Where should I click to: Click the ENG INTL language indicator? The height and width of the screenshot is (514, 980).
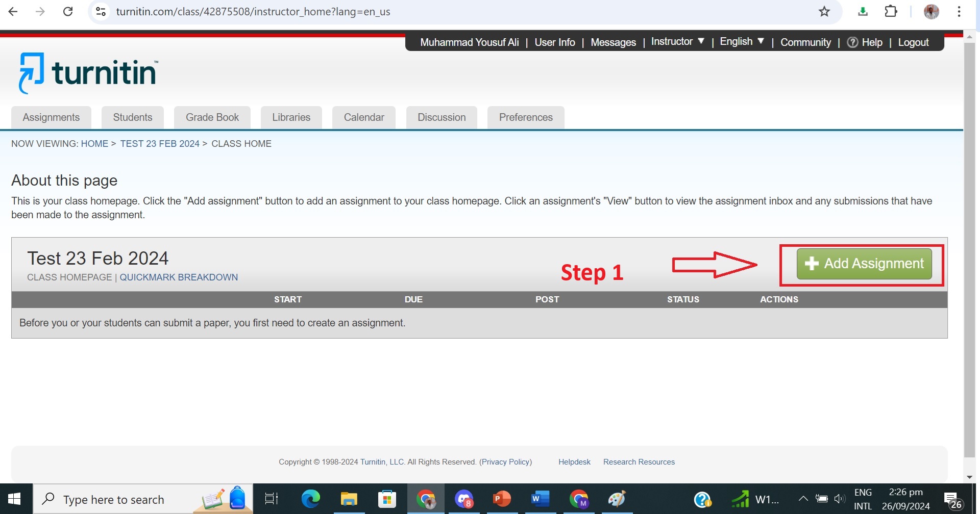pos(863,499)
